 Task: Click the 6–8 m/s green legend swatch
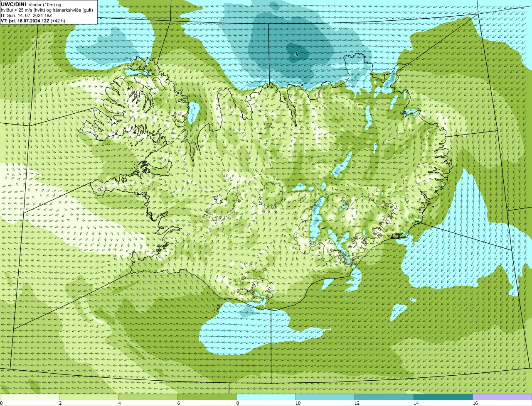click(207, 397)
